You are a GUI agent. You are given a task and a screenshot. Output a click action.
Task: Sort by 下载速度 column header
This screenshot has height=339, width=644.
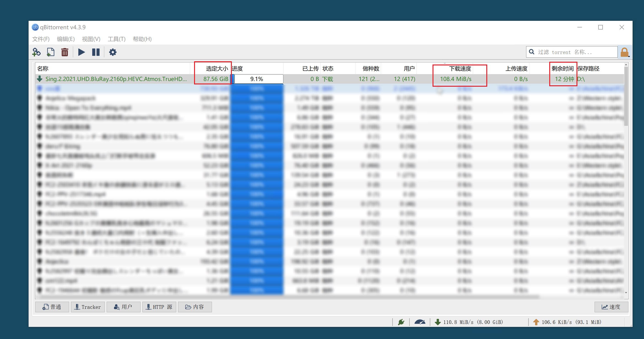coord(460,68)
